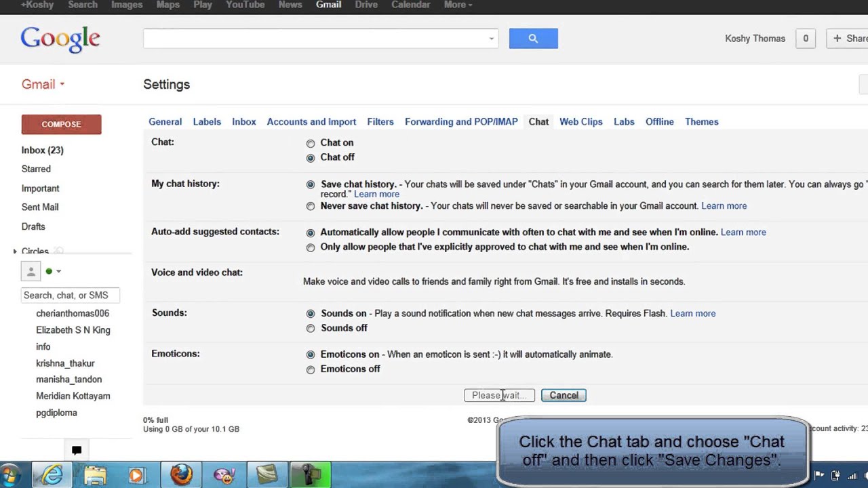The image size is (868, 488).
Task: Open the Google logo homepage
Action: pyautogui.click(x=60, y=39)
